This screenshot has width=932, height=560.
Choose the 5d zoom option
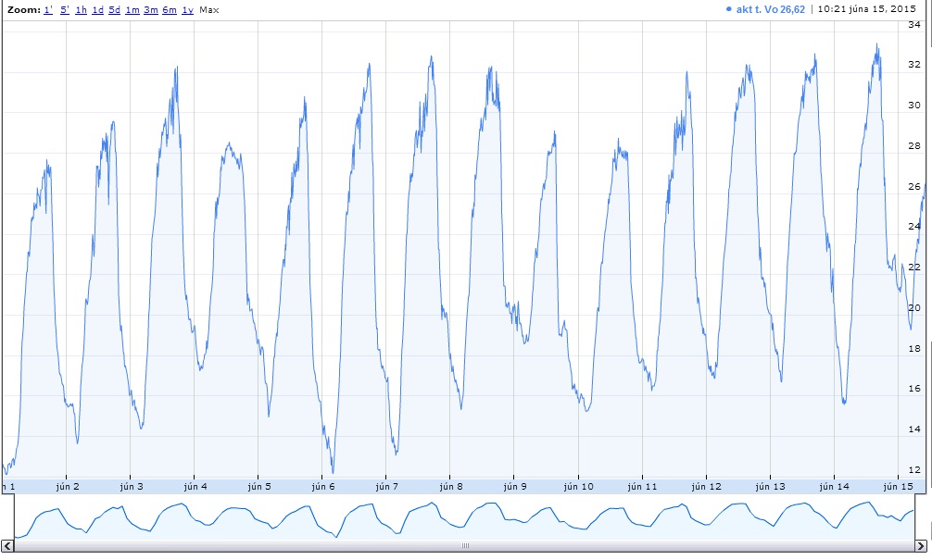pos(115,9)
